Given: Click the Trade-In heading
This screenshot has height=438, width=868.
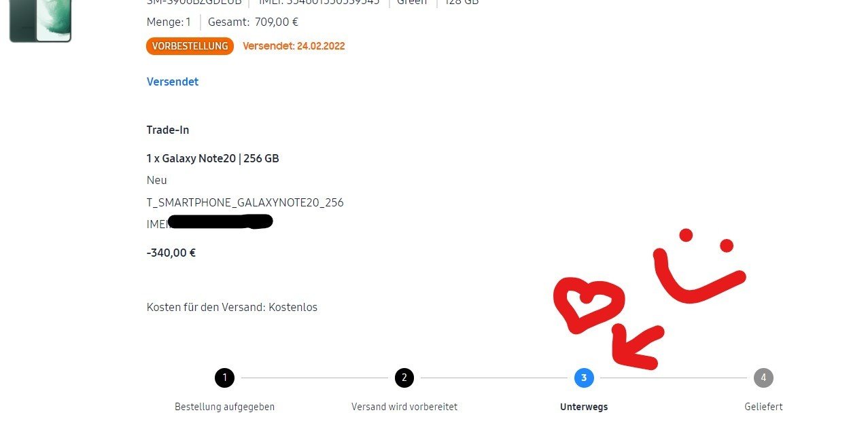Looking at the screenshot, I should pyautogui.click(x=168, y=130).
